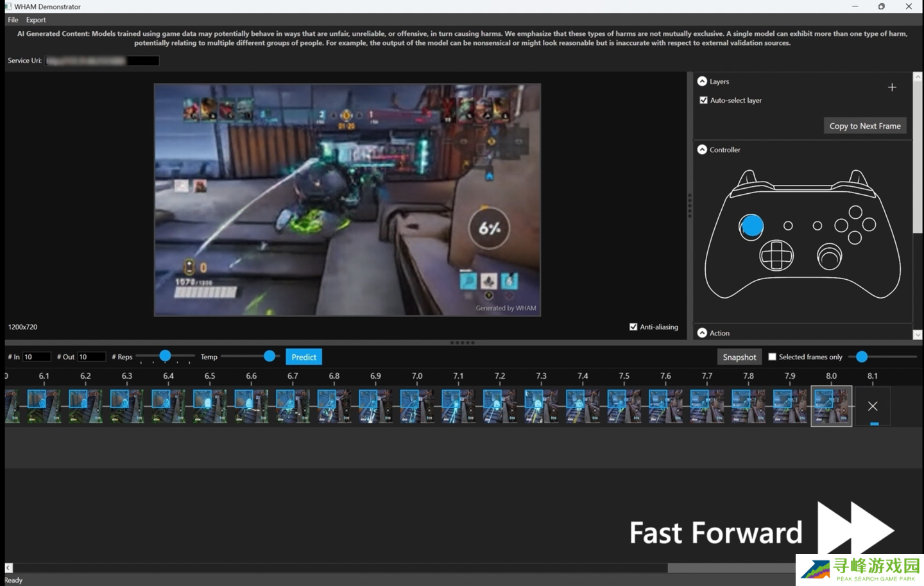Viewport: 924px width, 586px height.
Task: Toggle the Anti-aliasing checkbox
Action: point(633,327)
